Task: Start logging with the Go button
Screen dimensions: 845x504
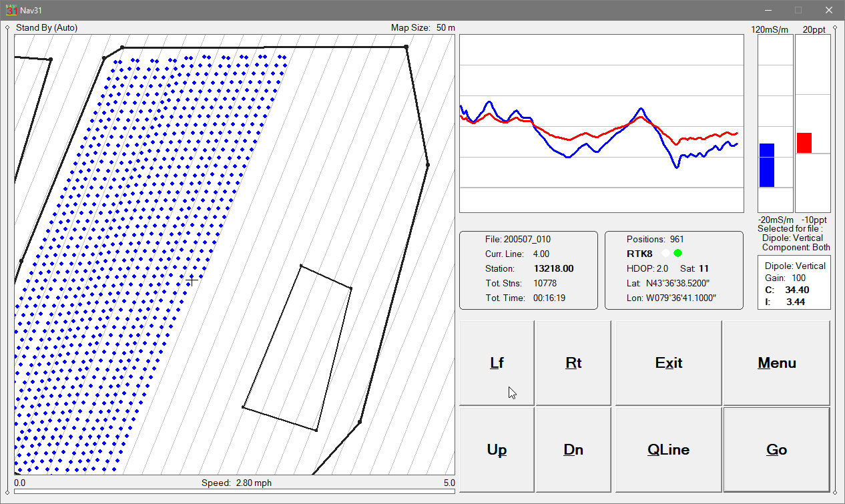Action: (x=777, y=449)
